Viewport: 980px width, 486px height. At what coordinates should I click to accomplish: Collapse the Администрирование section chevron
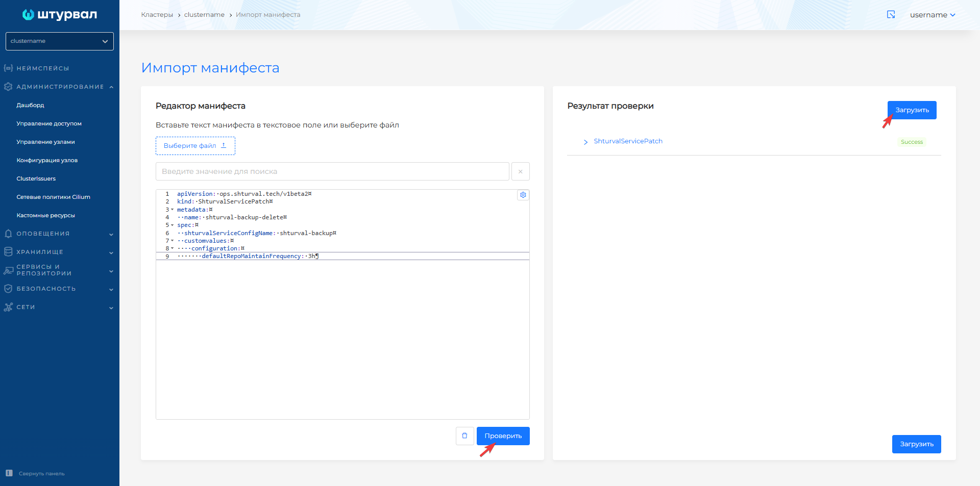coord(111,87)
